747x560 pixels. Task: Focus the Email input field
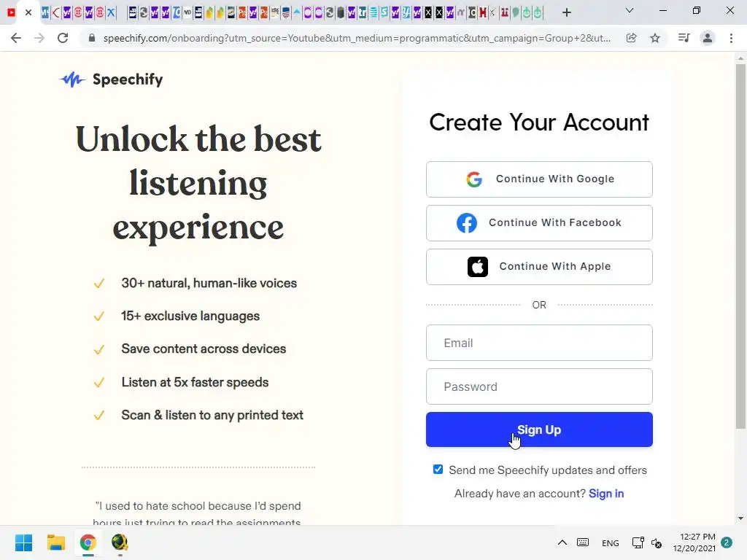(539, 343)
